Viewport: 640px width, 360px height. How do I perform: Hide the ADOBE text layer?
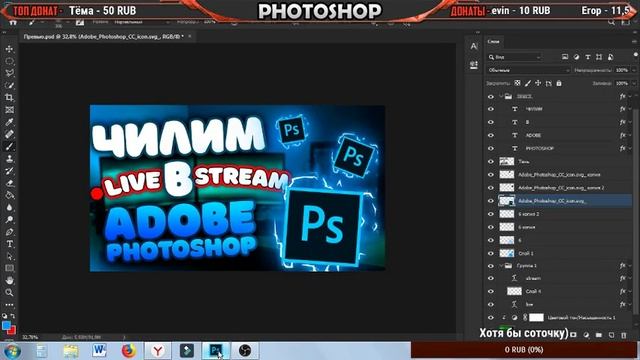tap(491, 136)
